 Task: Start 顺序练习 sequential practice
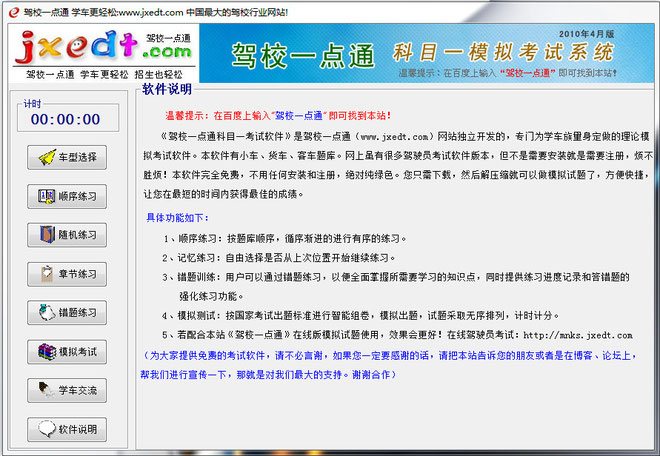(67, 196)
